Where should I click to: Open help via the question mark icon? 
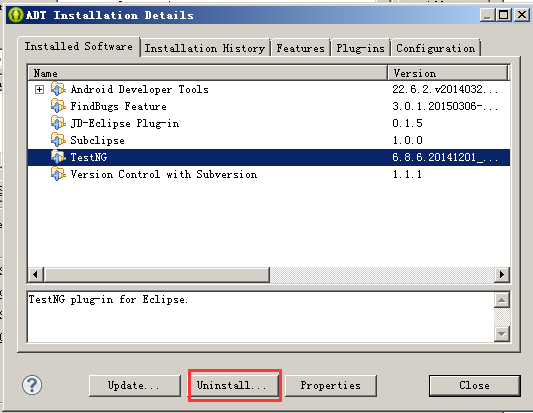coord(32,385)
